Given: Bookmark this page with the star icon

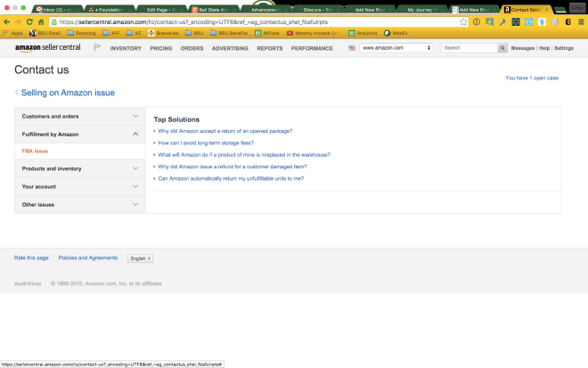Looking at the screenshot, I should click(463, 21).
